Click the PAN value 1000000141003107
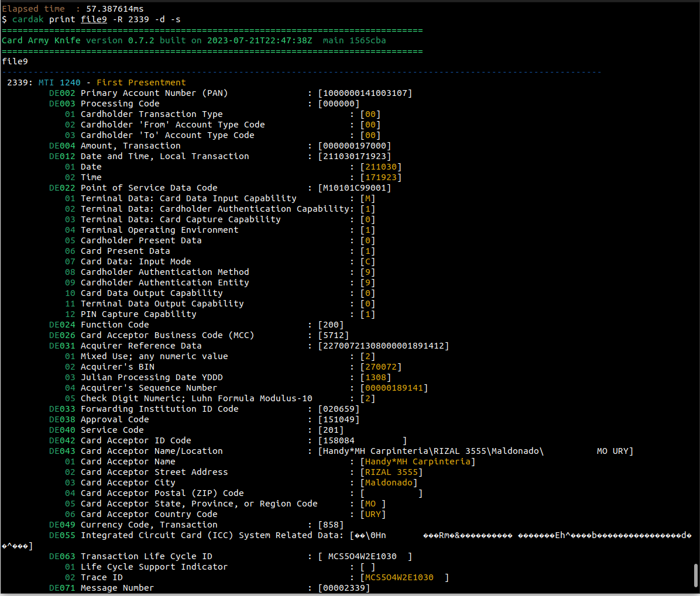The image size is (700, 596). (365, 93)
